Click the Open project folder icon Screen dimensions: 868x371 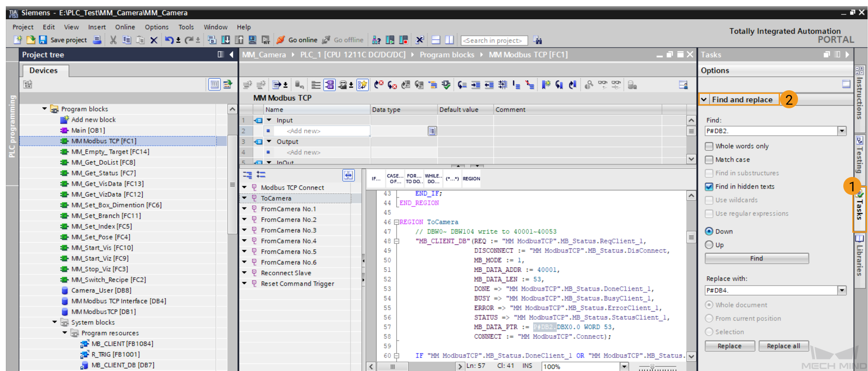click(31, 40)
